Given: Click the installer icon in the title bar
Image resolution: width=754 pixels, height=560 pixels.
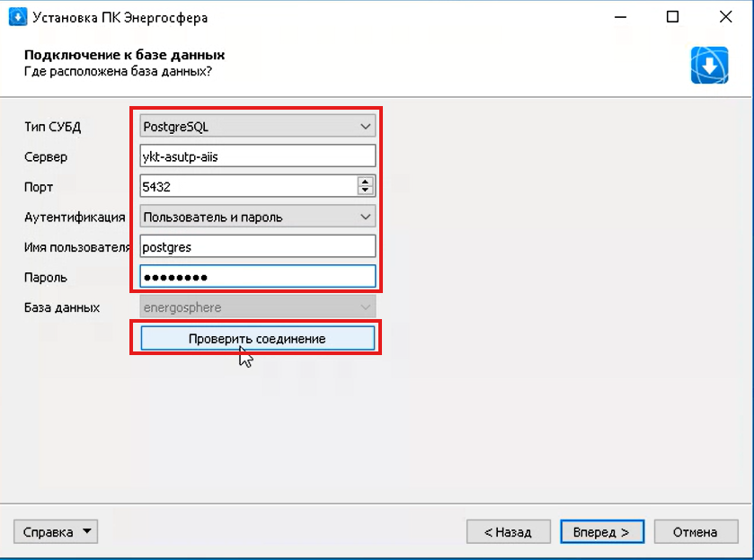Looking at the screenshot, I should [x=18, y=17].
